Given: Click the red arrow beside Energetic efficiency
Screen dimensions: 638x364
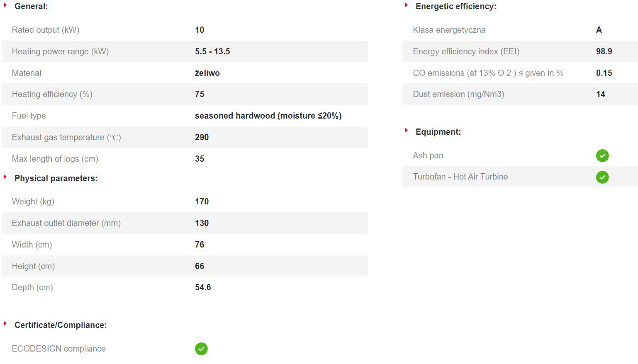Looking at the screenshot, I should pyautogui.click(x=407, y=5).
